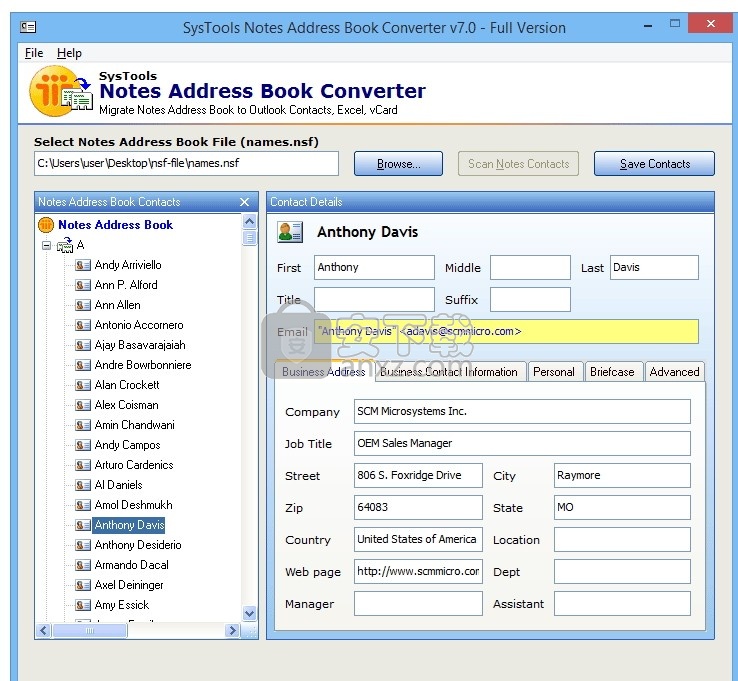Screen dimensions: 738x681
Task: Click the vertical scrollbar thumb in contacts panel
Action: tap(249, 238)
